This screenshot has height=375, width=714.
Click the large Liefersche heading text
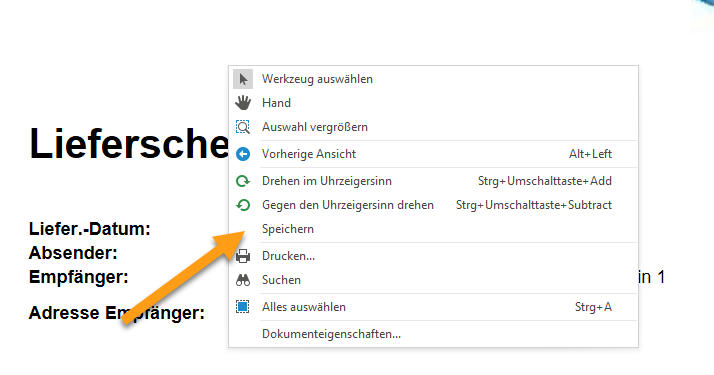[129, 143]
